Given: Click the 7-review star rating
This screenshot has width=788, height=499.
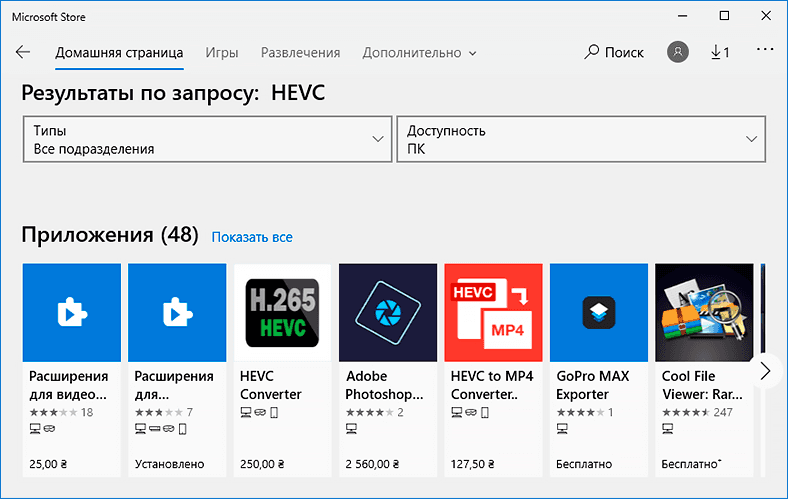Looking at the screenshot, I should tap(164, 413).
